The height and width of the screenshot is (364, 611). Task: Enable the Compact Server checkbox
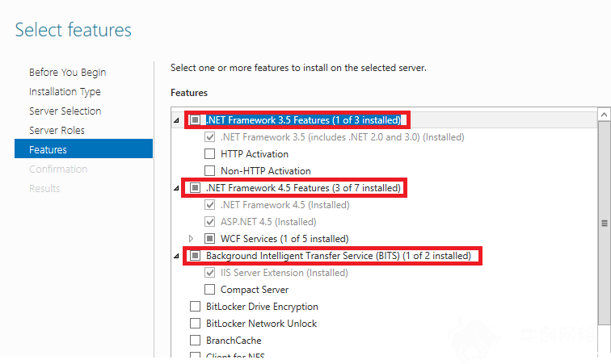click(209, 289)
